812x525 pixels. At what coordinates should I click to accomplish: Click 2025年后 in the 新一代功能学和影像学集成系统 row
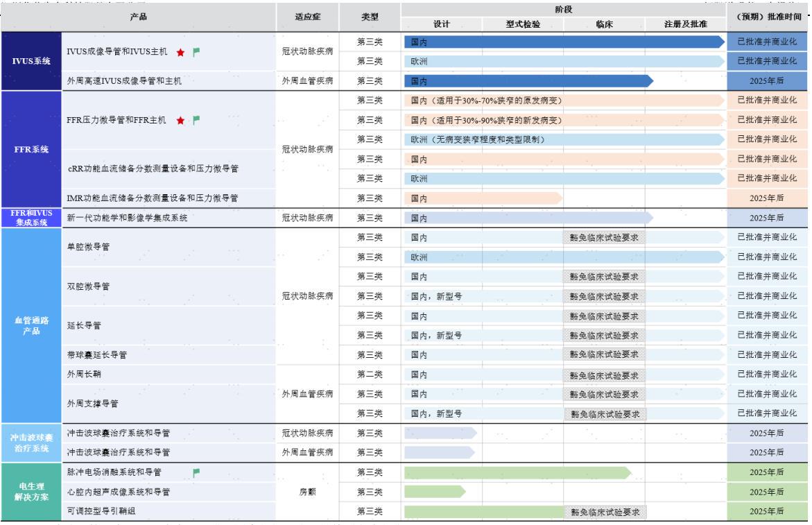point(766,218)
